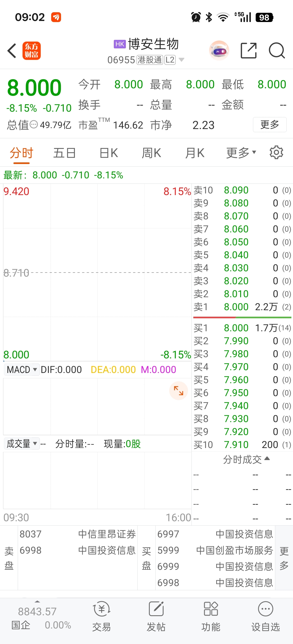
Task: Switch to the 五日 tab
Action: 64,153
